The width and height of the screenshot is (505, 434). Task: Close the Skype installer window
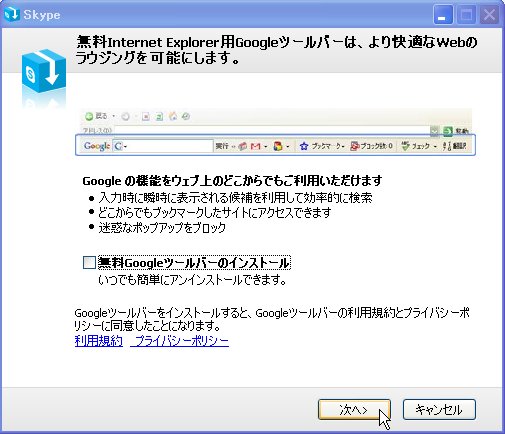tap(489, 15)
